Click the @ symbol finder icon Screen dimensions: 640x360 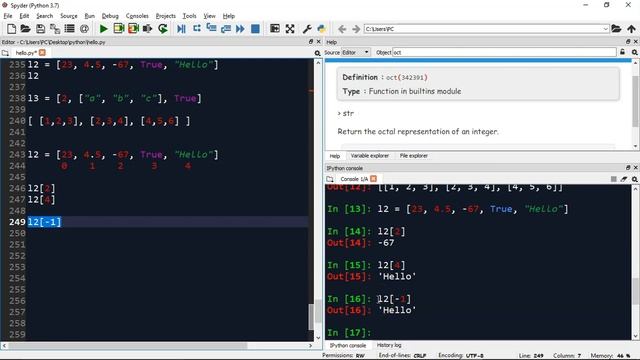84,29
